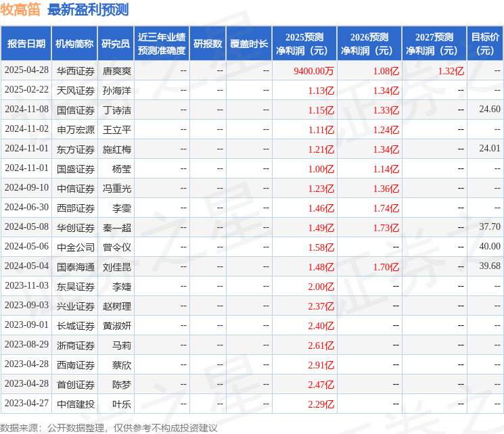Image resolution: width=504 pixels, height=434 pixels.
Task: Click the 2.91亿 forecast for 西南证券
Action: click(321, 365)
